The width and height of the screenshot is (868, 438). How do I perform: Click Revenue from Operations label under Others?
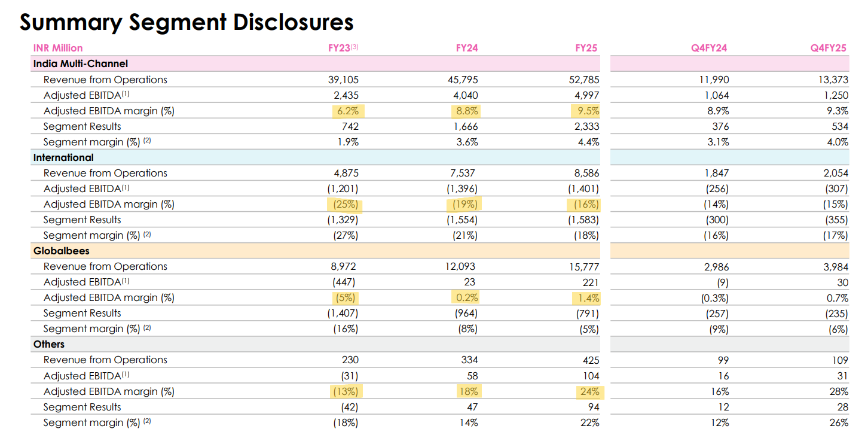click(105, 360)
